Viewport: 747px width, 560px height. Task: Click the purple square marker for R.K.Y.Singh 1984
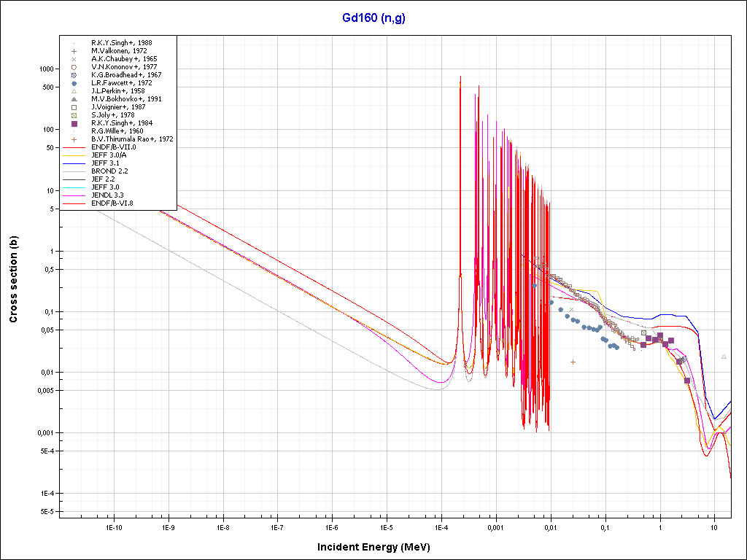point(74,123)
